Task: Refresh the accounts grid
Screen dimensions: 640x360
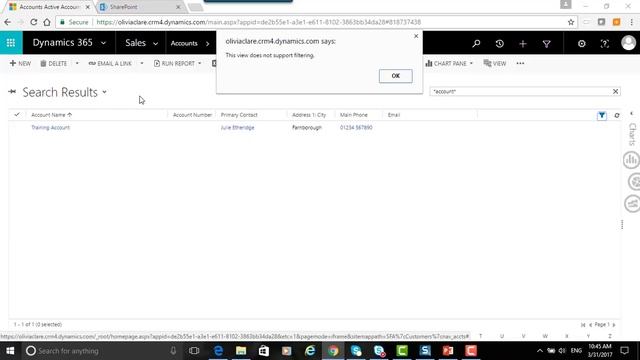Action: [617, 116]
